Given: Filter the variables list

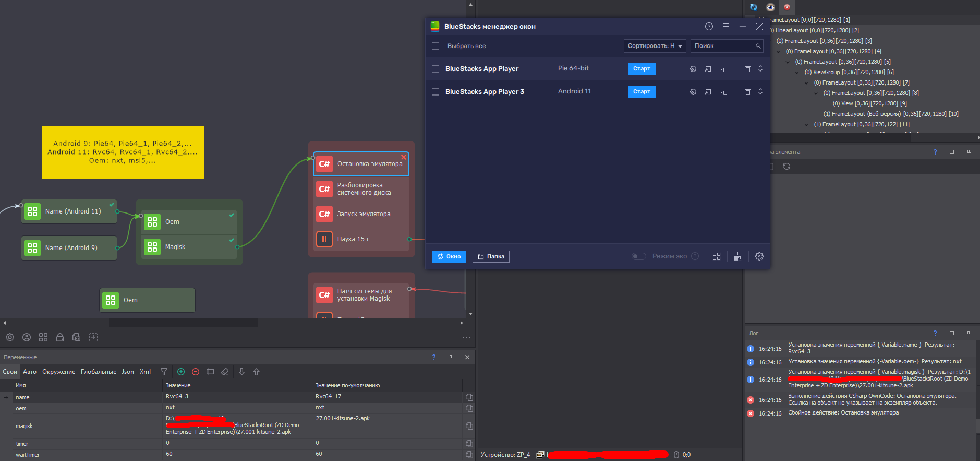Looking at the screenshot, I should [164, 372].
